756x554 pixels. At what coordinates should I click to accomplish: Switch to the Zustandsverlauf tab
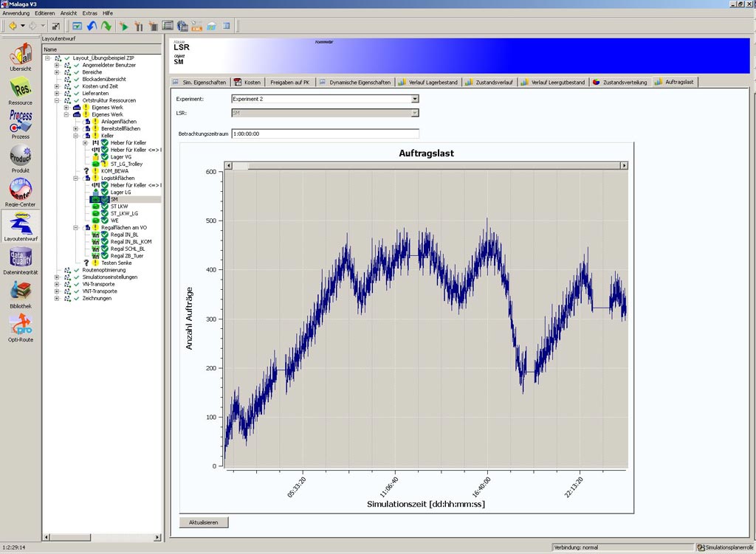pos(489,82)
